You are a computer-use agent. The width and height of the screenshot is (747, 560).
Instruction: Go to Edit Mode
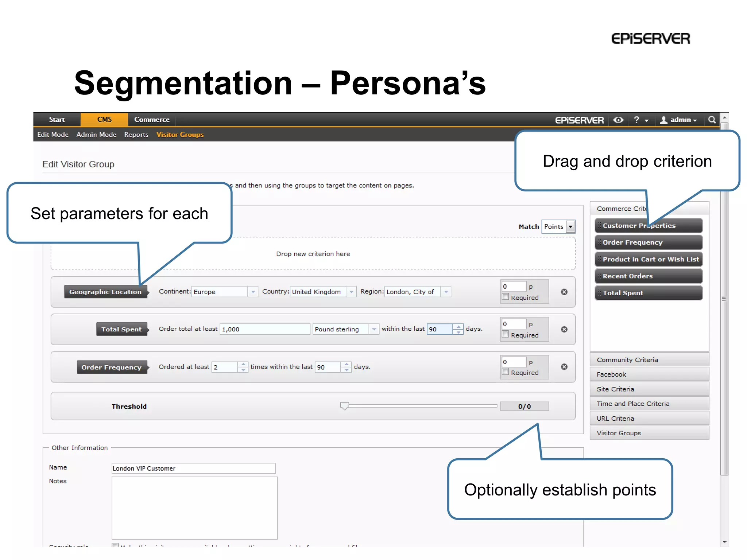[x=53, y=135]
